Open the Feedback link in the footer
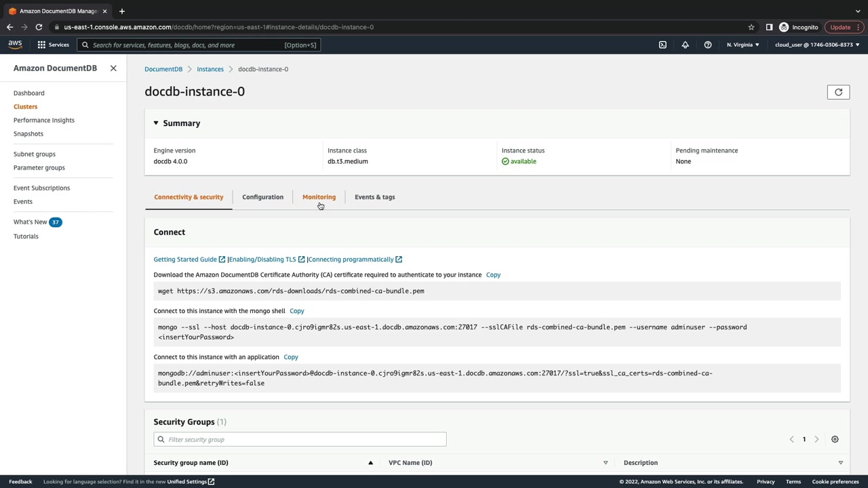The height and width of the screenshot is (488, 868). (x=20, y=482)
